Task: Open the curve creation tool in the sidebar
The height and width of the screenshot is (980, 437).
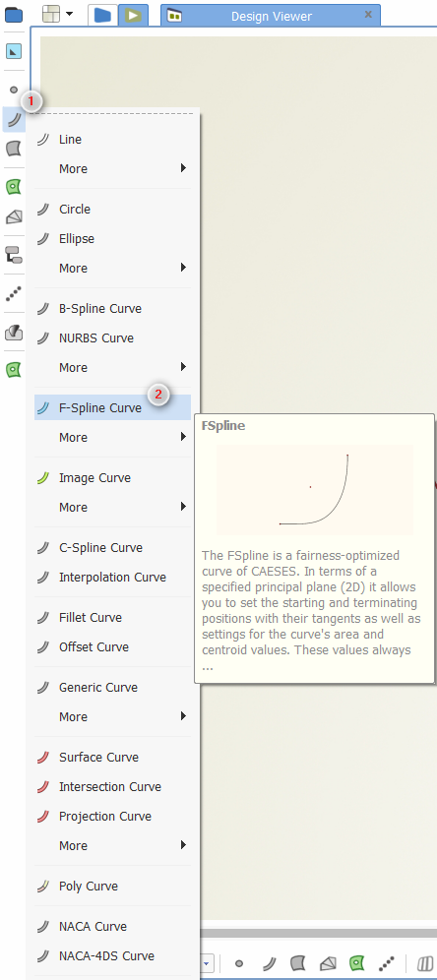Action: click(14, 119)
